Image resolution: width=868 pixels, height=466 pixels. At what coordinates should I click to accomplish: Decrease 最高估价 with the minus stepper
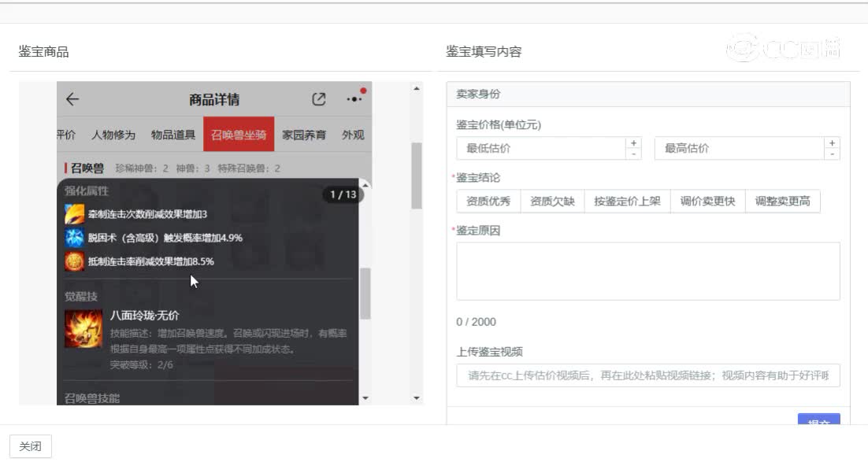(833, 153)
